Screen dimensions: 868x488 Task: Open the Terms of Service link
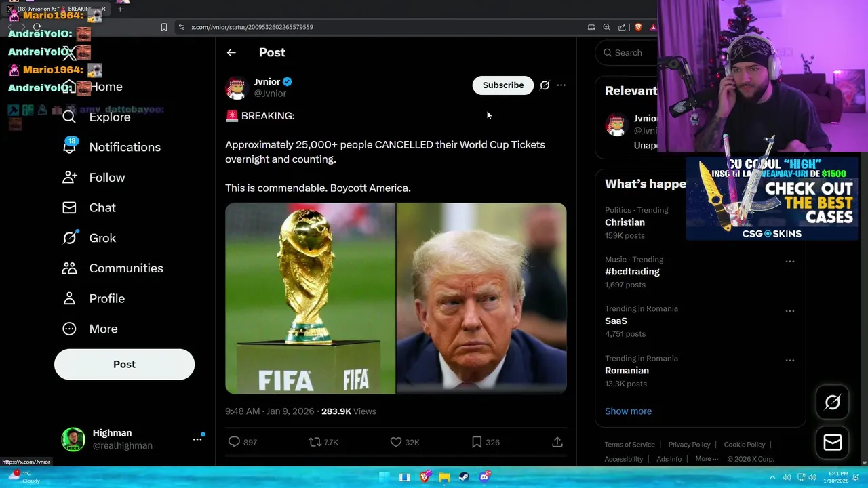coord(629,445)
